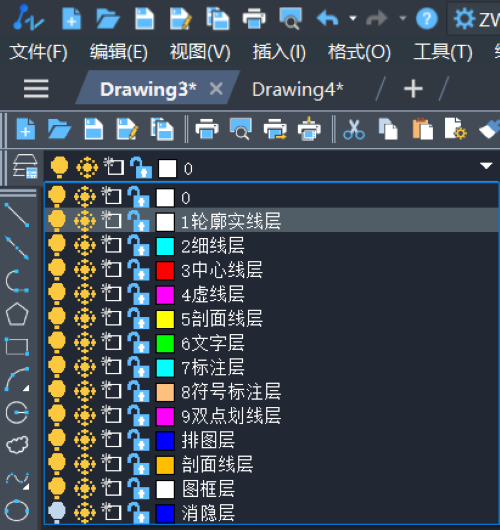Switch to Drawing4* tab

click(x=298, y=90)
